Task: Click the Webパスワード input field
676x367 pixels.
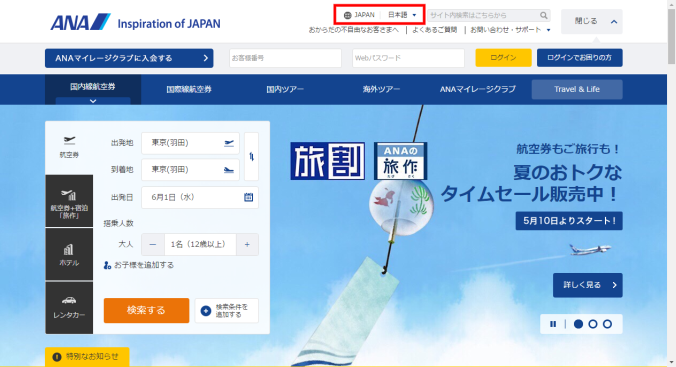Action: tap(408, 58)
